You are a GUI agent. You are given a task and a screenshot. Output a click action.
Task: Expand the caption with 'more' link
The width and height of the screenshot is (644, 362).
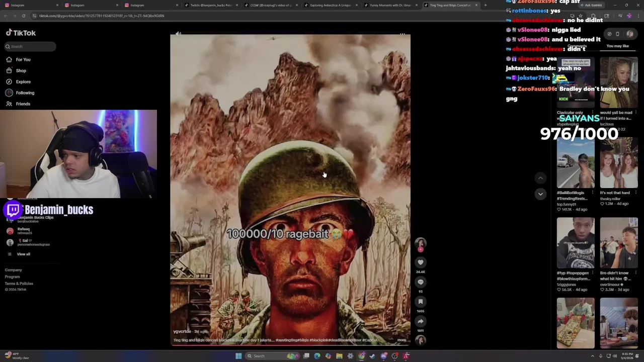click(x=401, y=340)
